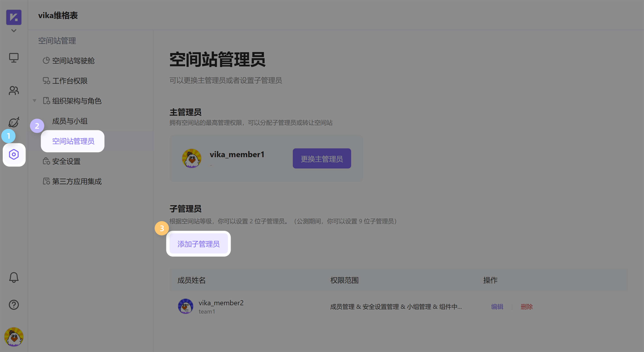Open the pie chart icon beside 空间站驾驶舱

pyautogui.click(x=46, y=60)
